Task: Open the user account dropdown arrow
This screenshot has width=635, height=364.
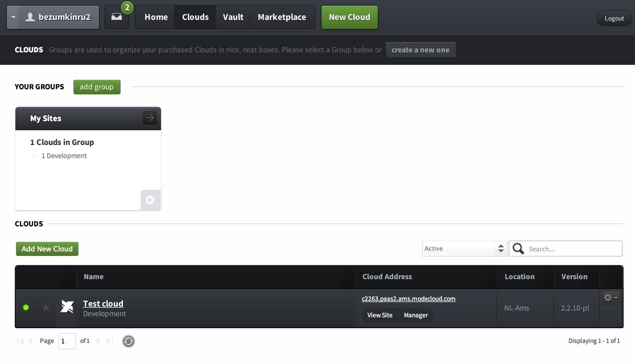Action: click(x=13, y=18)
